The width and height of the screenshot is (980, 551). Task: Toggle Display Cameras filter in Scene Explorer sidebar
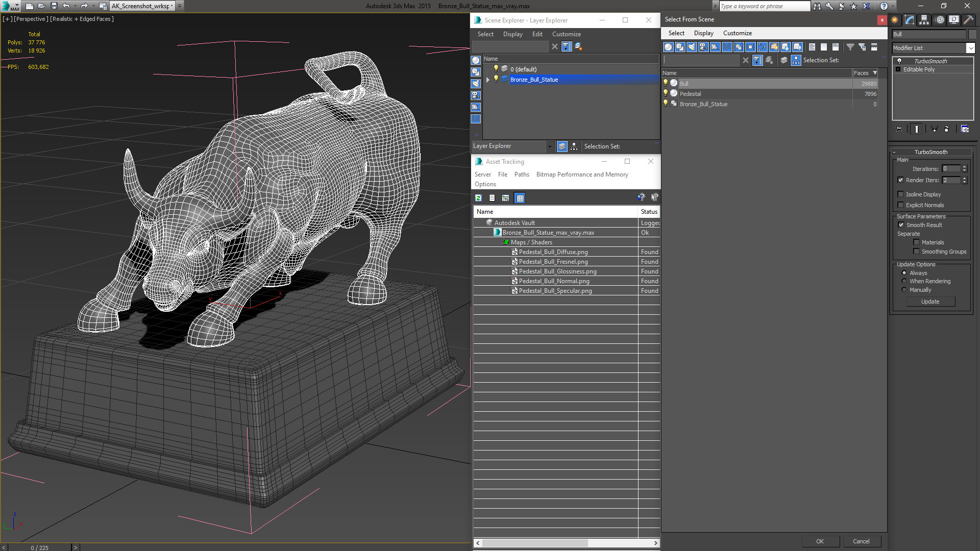(x=476, y=95)
